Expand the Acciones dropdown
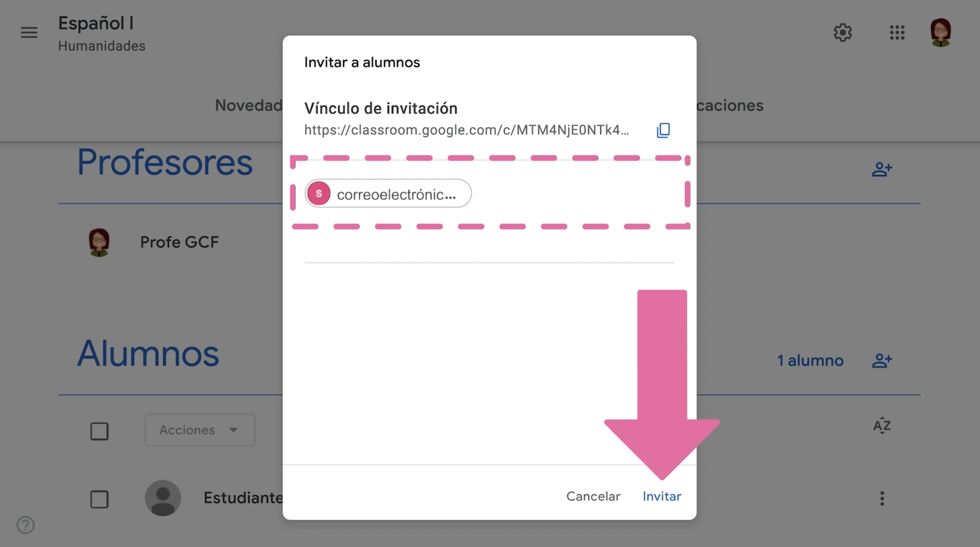Screen dimensions: 980x547 200,430
